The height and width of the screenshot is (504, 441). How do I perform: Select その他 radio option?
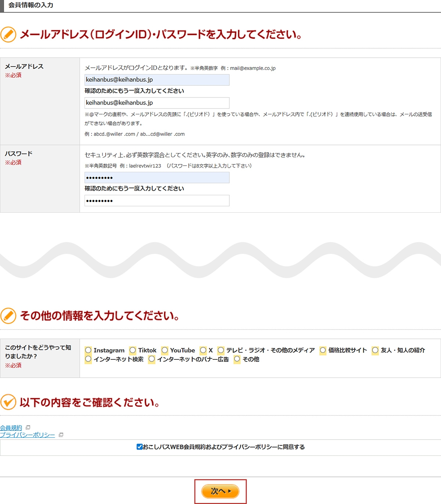pos(237,359)
